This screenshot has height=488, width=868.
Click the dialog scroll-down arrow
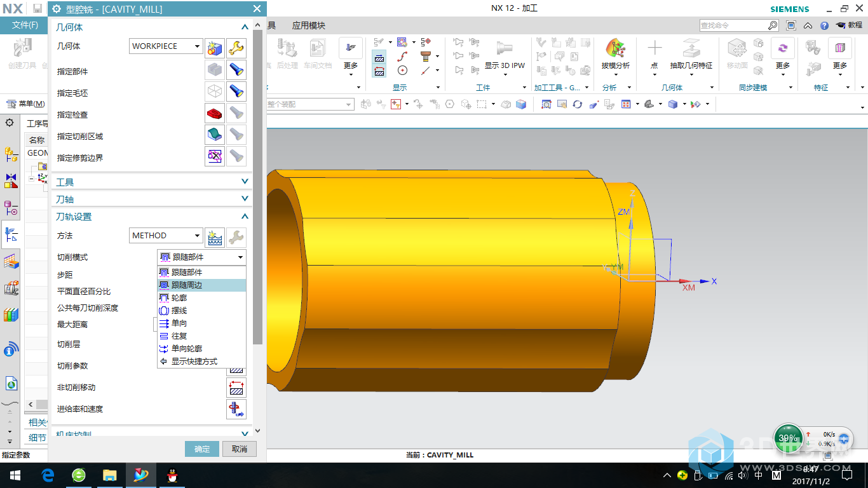click(x=257, y=431)
